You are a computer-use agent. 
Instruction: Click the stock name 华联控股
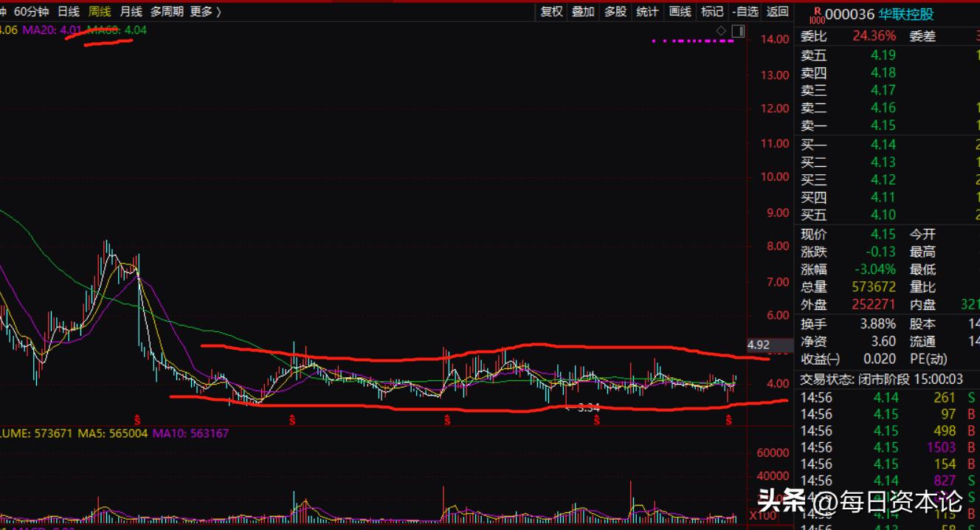click(x=905, y=15)
